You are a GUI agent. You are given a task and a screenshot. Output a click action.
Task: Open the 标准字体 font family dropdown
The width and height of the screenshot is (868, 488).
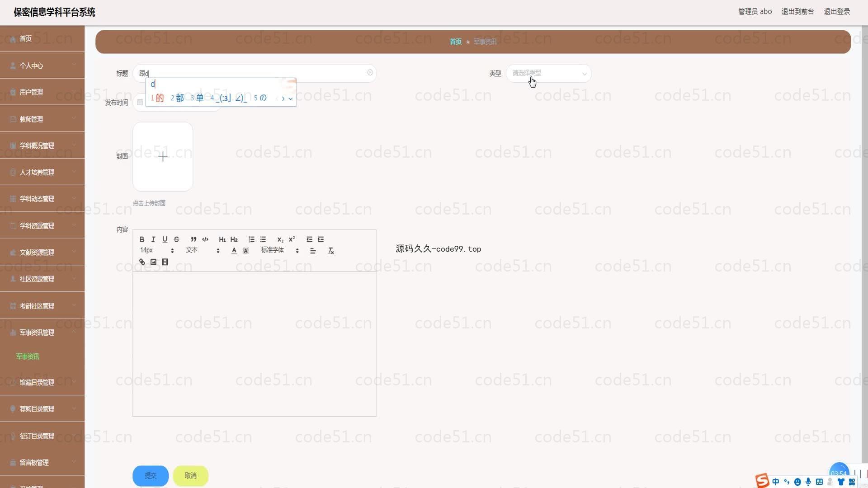click(x=280, y=250)
